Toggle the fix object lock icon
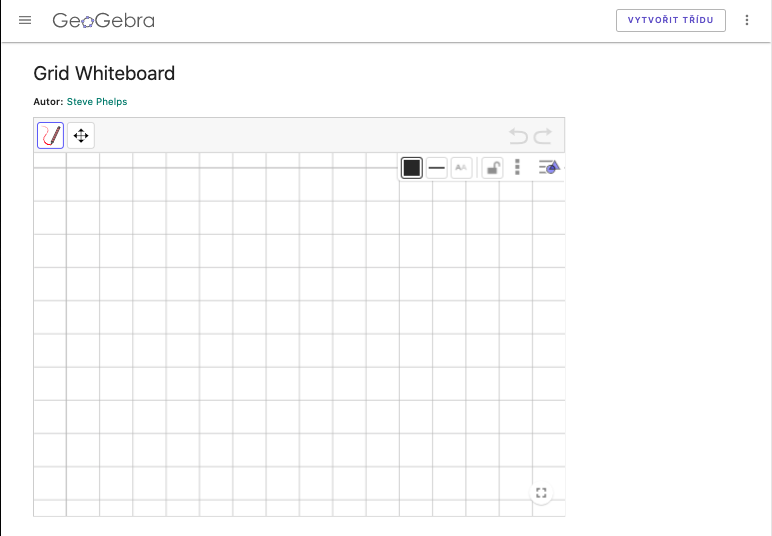 [x=492, y=168]
